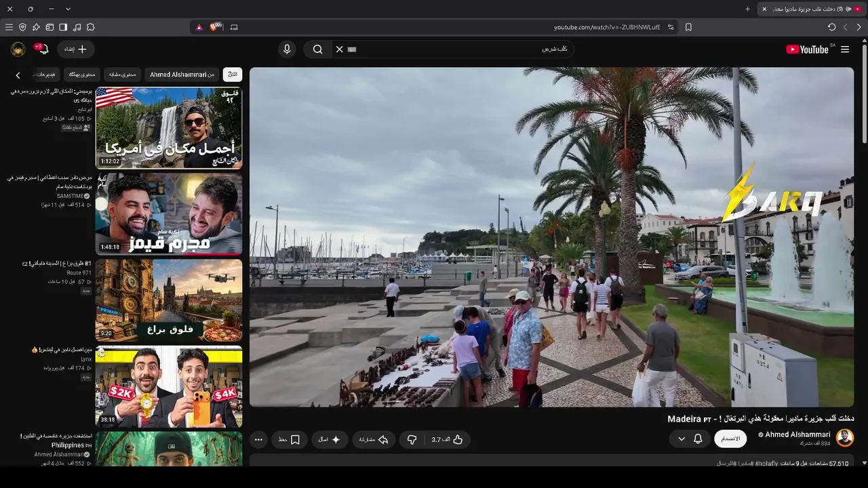Open the media control music note icon
This screenshot has height=488, width=868.
pyautogui.click(x=77, y=27)
